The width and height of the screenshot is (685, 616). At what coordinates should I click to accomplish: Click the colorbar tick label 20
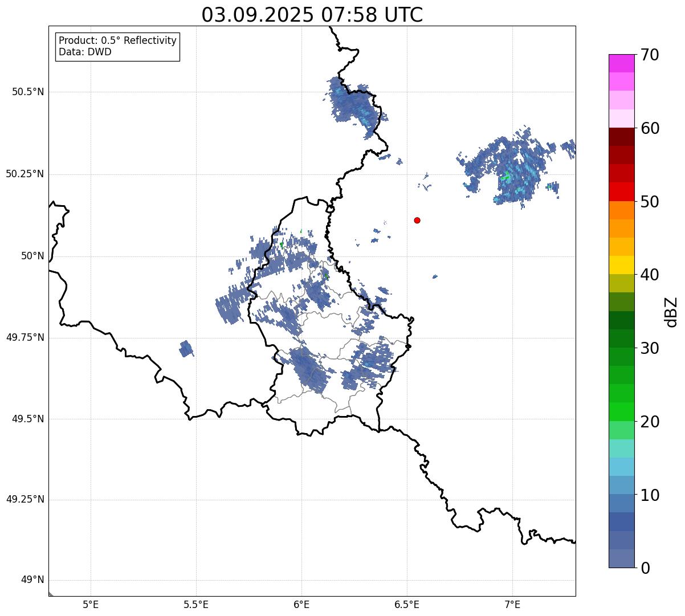(649, 422)
